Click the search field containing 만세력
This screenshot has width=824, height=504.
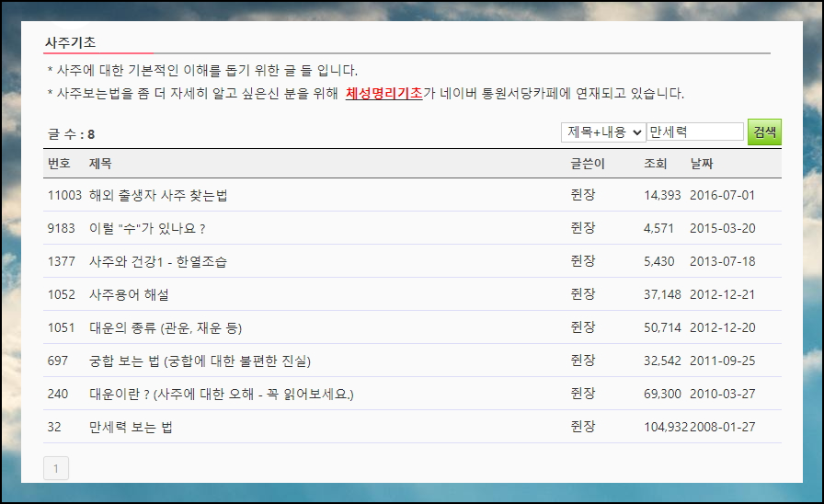coord(695,132)
